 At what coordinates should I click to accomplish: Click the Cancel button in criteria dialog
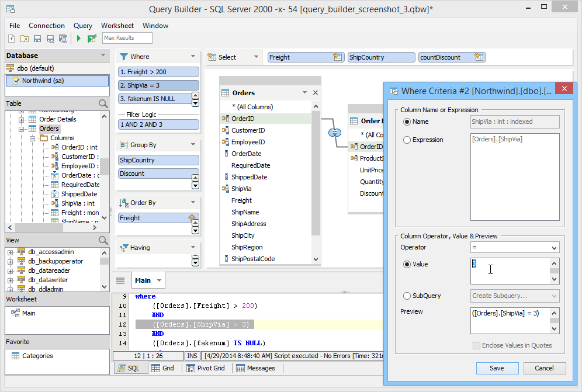click(545, 368)
